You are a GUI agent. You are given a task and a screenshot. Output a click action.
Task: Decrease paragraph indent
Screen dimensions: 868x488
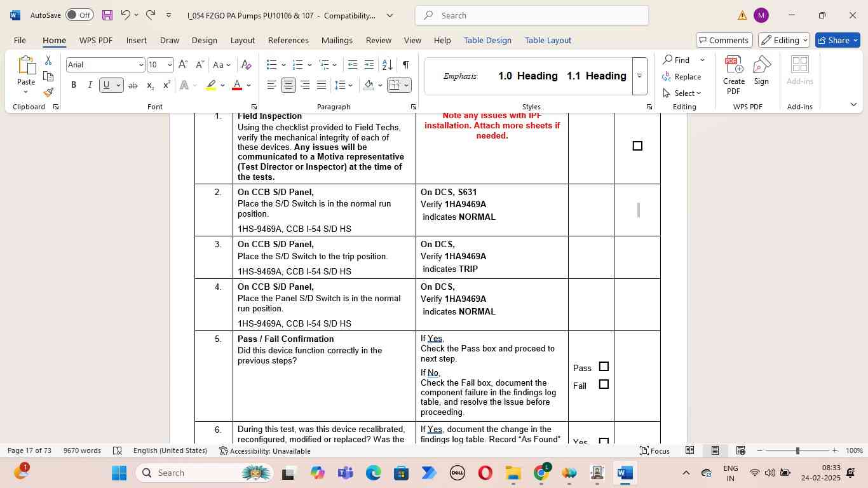pyautogui.click(x=353, y=65)
